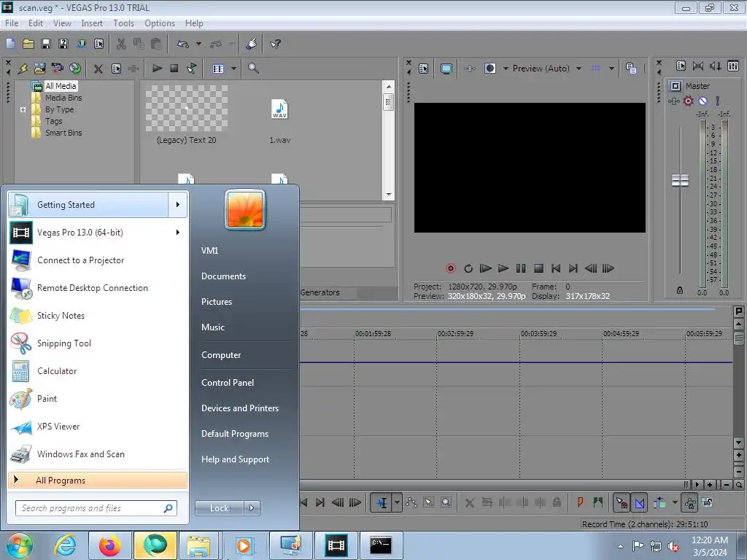Open the View menu

coord(62,23)
